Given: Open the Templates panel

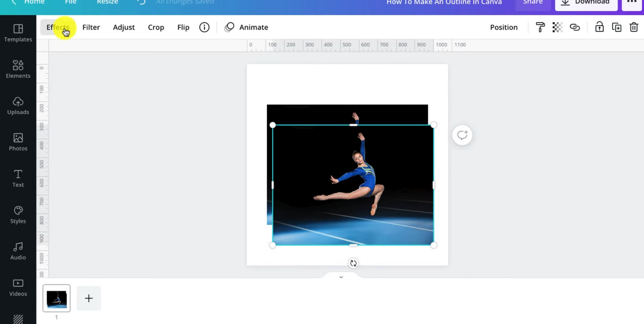Looking at the screenshot, I should [18, 33].
